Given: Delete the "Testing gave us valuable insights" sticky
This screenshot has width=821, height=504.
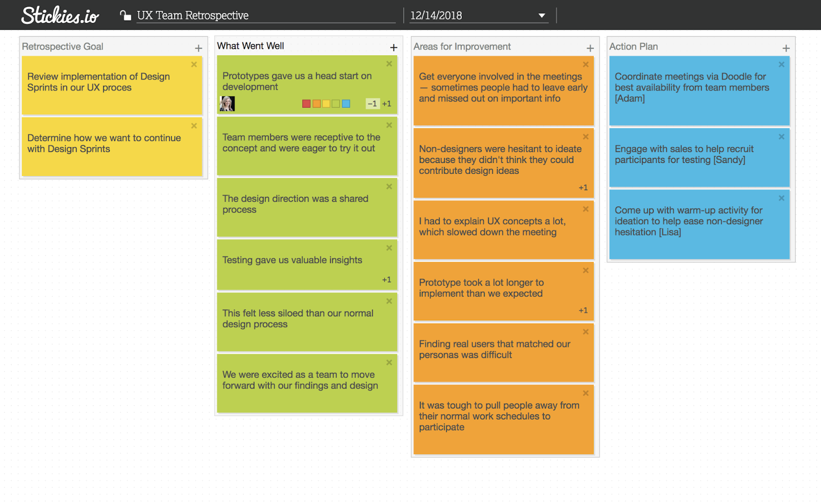Looking at the screenshot, I should [x=389, y=248].
